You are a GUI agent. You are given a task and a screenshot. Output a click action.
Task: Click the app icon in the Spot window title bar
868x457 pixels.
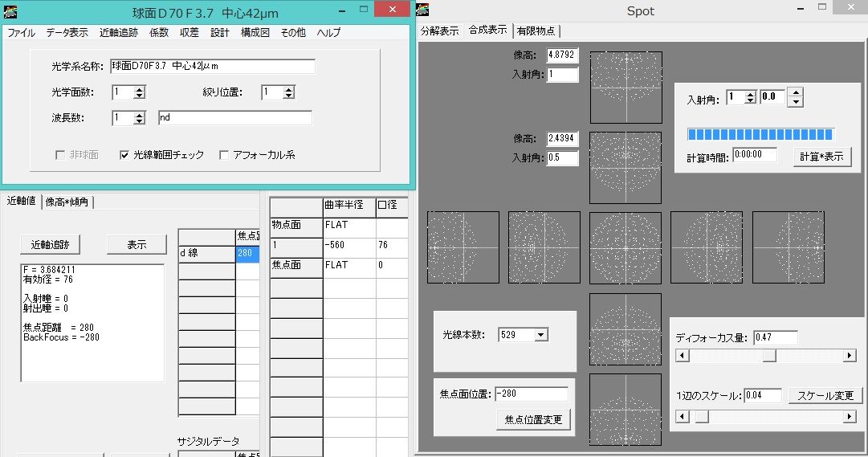point(422,10)
